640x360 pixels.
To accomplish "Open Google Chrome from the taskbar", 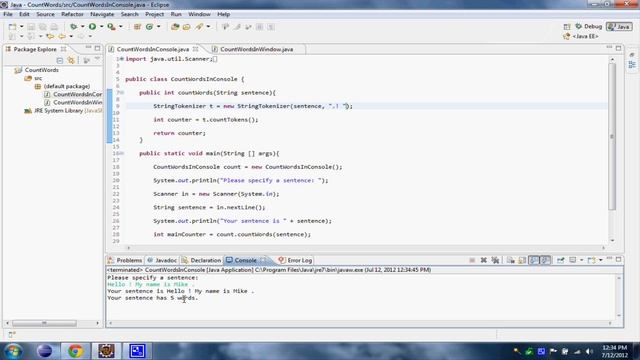I will 75,351.
